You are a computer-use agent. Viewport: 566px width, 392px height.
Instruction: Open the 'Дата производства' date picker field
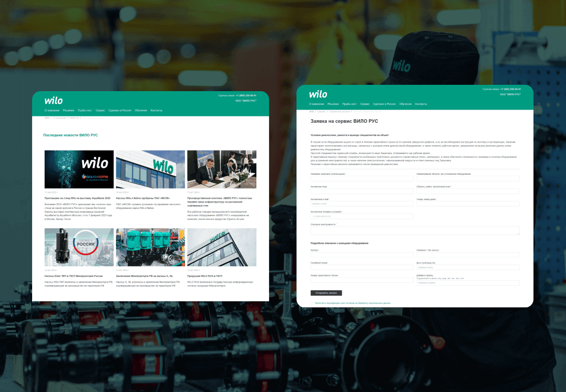click(468, 268)
